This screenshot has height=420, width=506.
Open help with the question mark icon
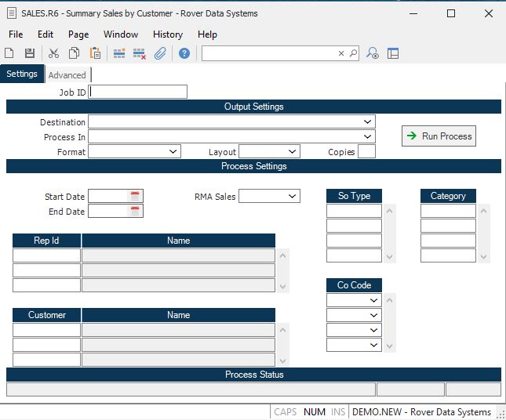(184, 53)
